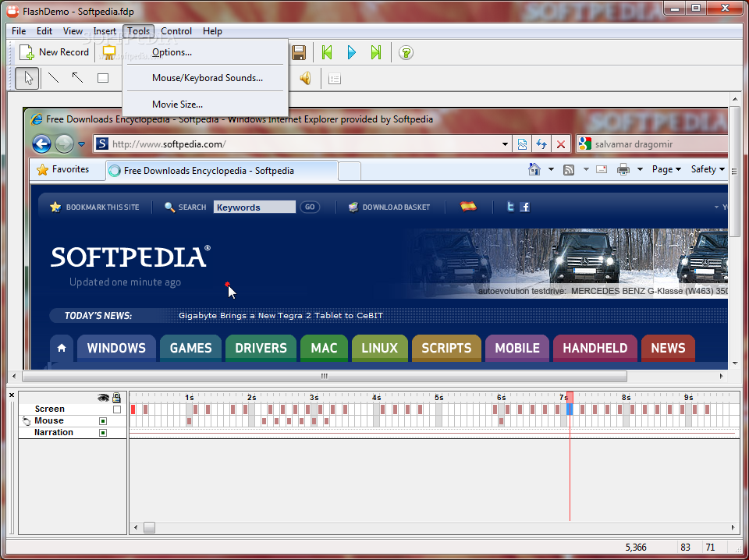
Task: Click the preview horizontal scrollbar thumb
Action: [x=325, y=376]
